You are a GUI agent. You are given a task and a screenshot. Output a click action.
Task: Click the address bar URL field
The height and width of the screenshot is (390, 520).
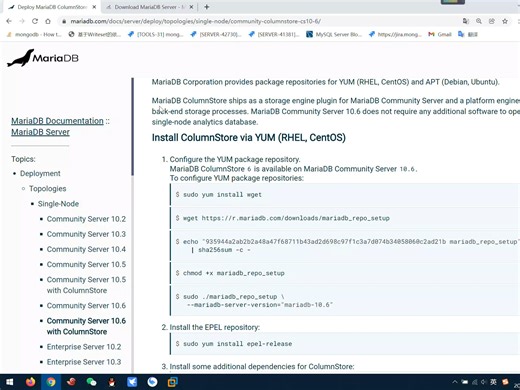(195, 21)
